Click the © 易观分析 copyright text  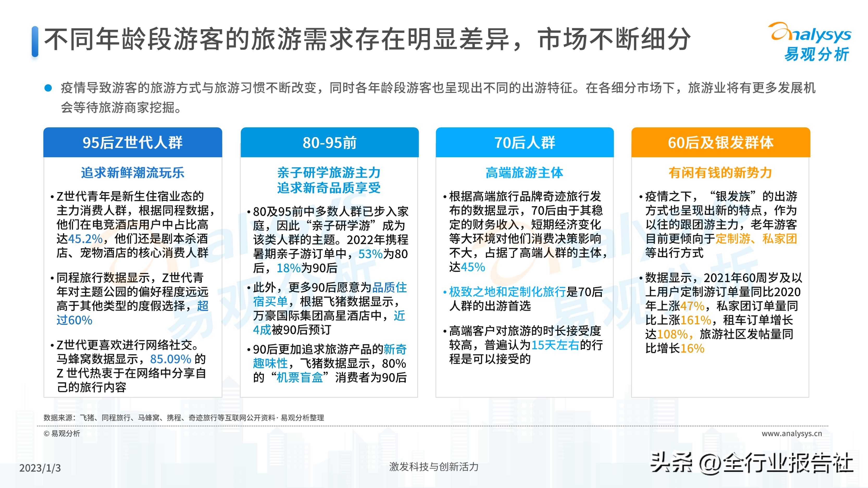(62, 433)
